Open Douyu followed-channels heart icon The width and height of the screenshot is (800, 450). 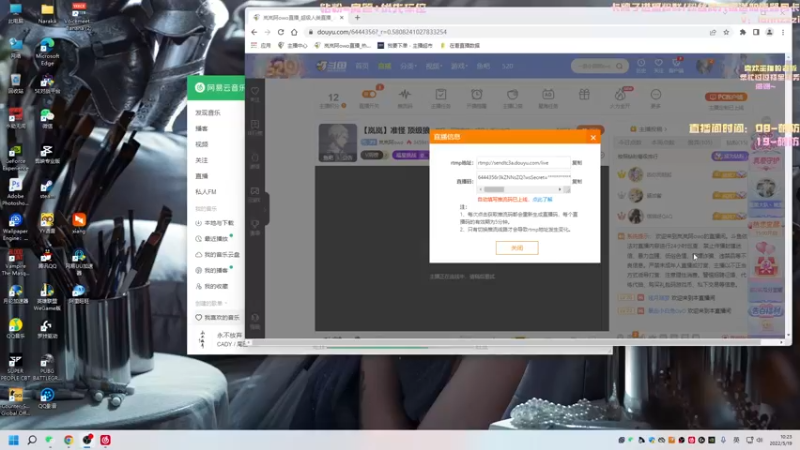tap(659, 65)
